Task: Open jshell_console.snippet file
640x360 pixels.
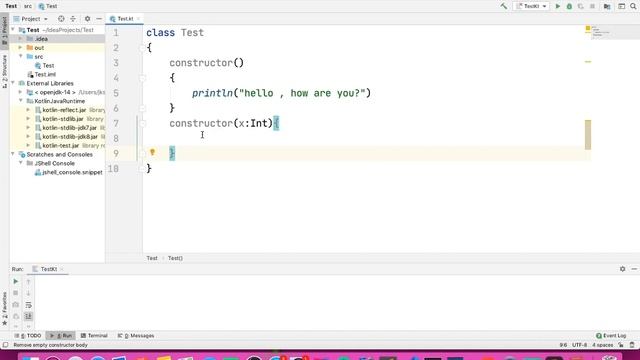Action: coord(69,172)
